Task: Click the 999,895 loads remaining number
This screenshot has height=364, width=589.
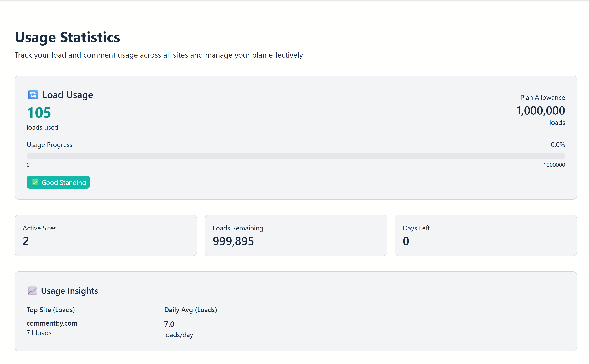Action: tap(233, 241)
